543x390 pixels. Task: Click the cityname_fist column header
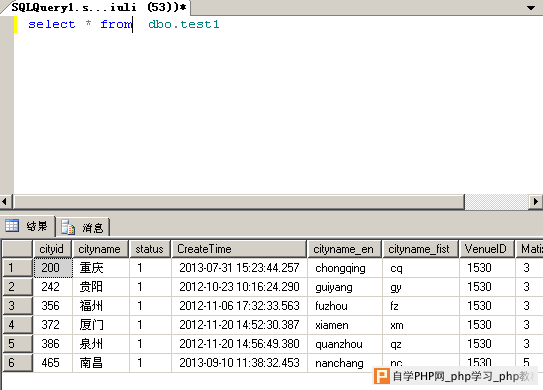click(x=420, y=249)
